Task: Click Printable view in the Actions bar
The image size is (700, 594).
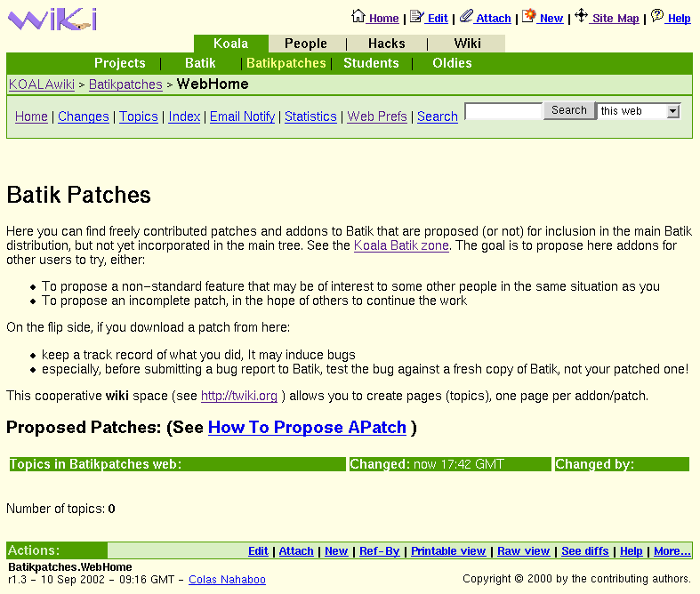Action: tap(448, 551)
